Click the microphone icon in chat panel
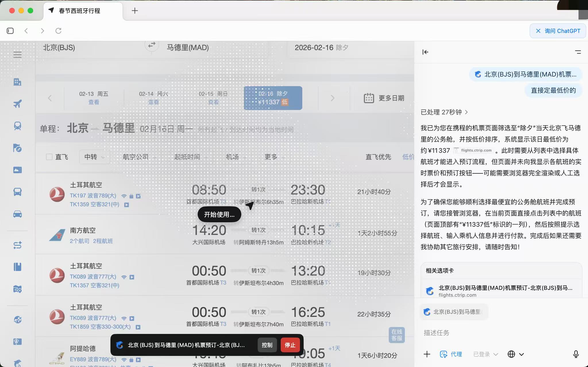588x367 pixels. tap(576, 354)
